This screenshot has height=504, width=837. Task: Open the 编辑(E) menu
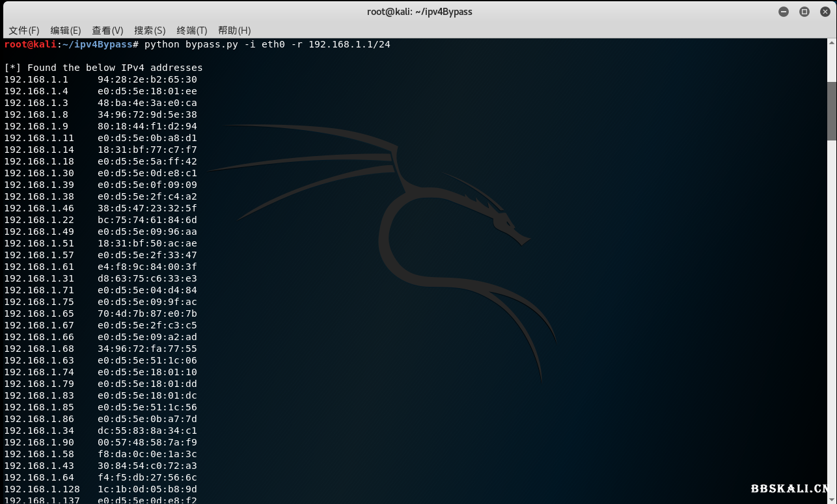click(x=65, y=30)
